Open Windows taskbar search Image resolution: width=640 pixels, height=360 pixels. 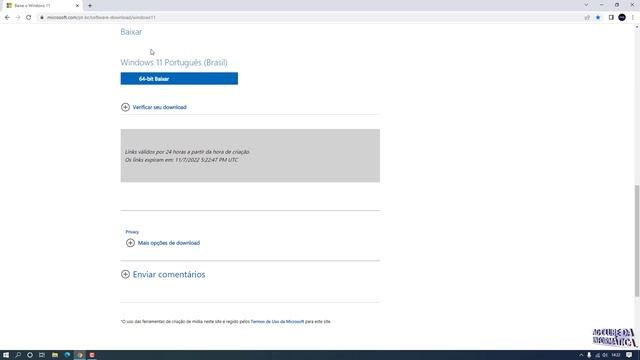(18, 355)
